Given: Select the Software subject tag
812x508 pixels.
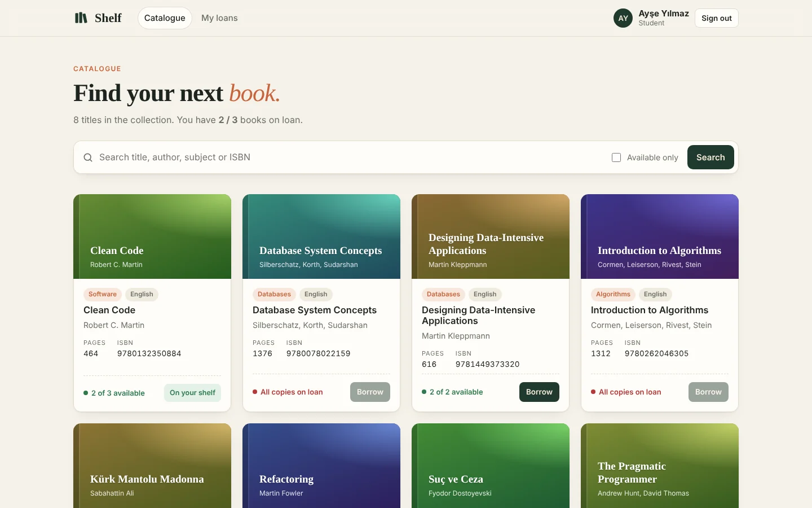Looking at the screenshot, I should click(103, 294).
